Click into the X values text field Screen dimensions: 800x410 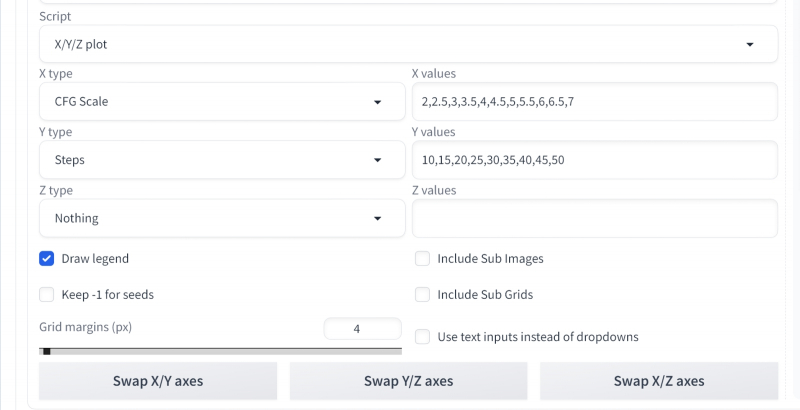[x=594, y=102]
